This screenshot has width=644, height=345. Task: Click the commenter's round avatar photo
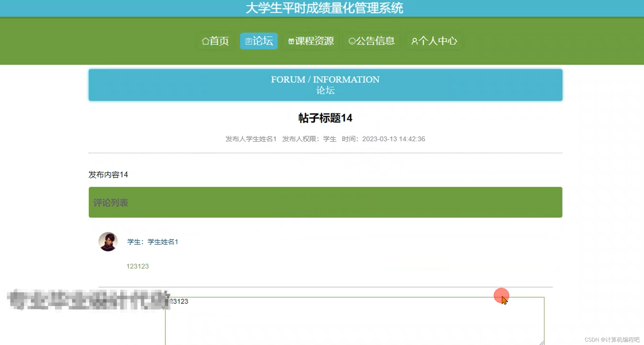click(x=108, y=242)
